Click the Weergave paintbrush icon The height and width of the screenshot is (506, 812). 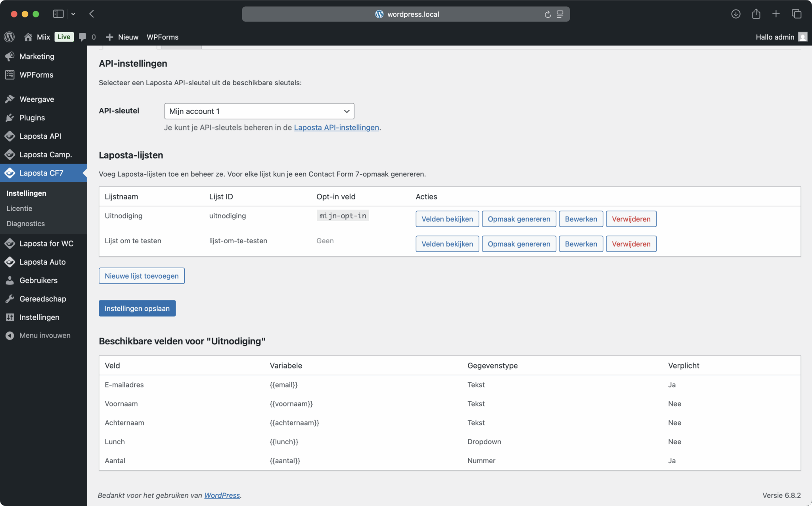click(10, 99)
